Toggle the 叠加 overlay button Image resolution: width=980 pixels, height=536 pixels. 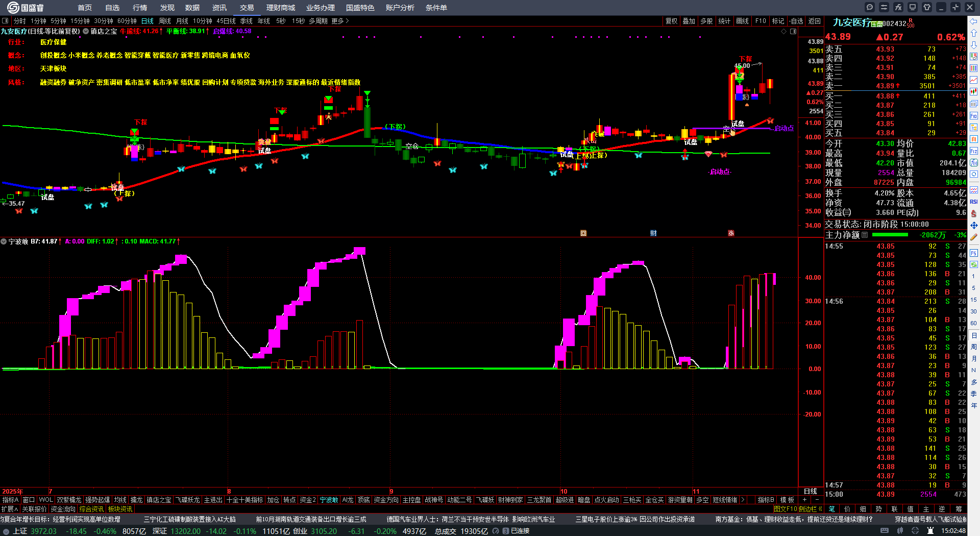pos(689,21)
